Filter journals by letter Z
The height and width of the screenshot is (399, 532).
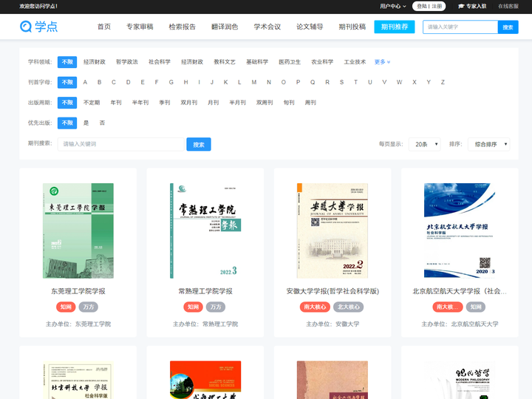[443, 82]
